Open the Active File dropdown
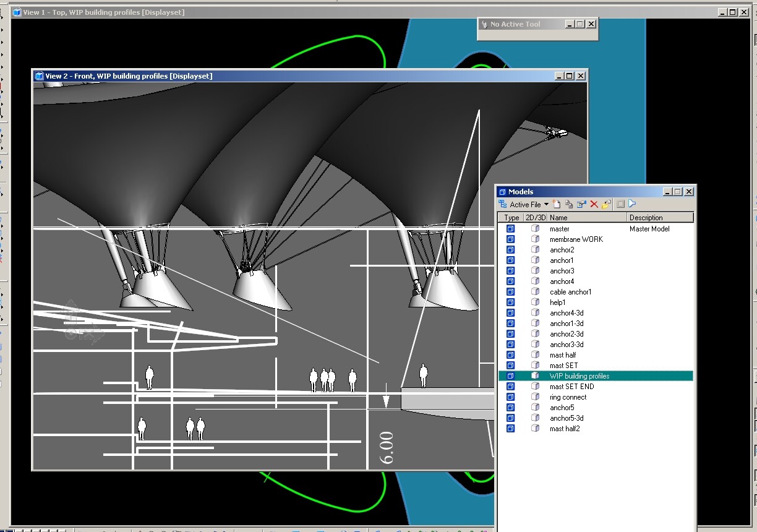Image resolution: width=757 pixels, height=532 pixels. [x=526, y=204]
